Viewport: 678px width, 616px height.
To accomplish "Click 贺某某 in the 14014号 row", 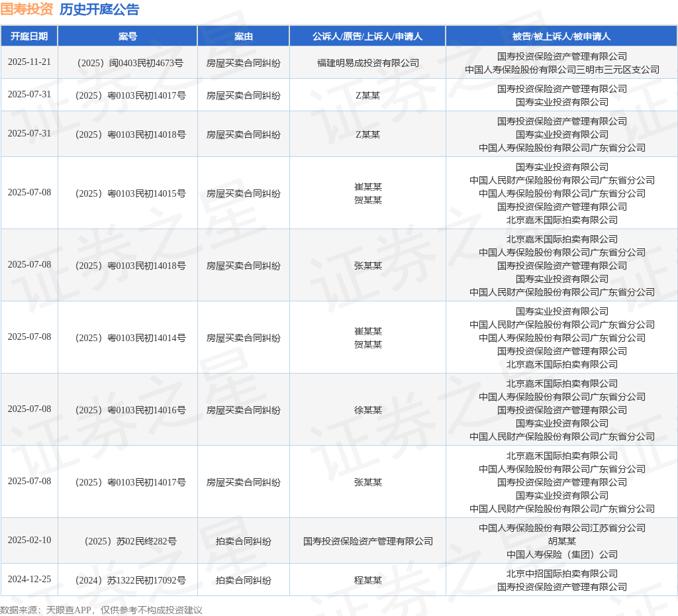I will point(368,345).
